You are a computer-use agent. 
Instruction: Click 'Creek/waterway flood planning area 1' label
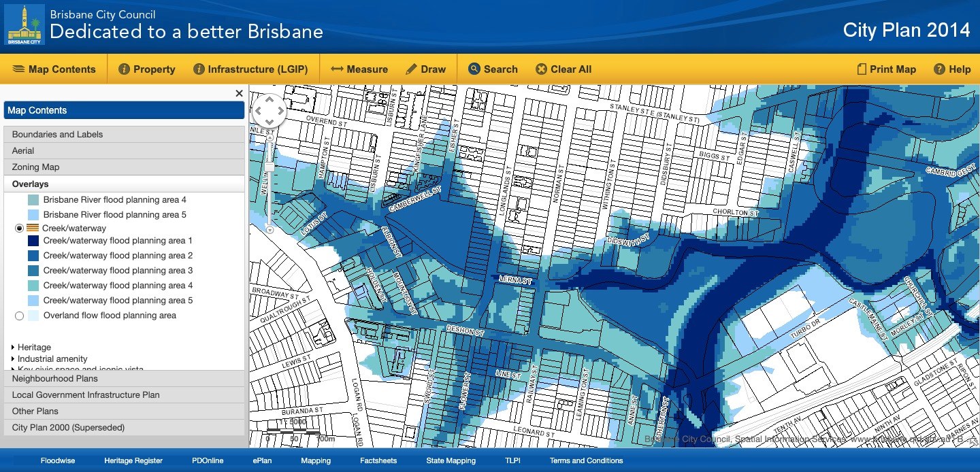click(118, 241)
